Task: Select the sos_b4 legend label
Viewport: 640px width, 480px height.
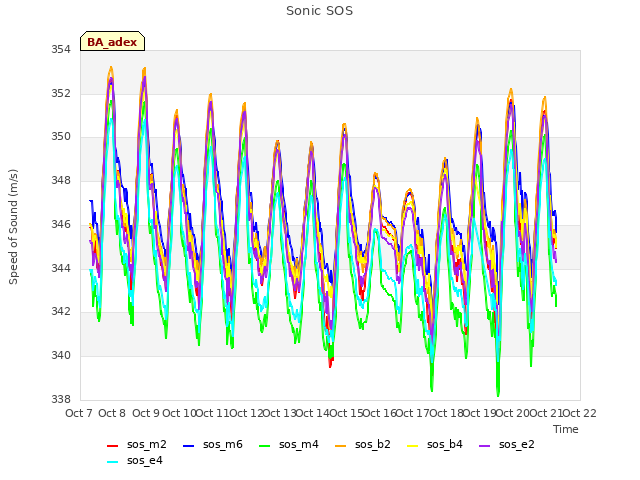Action: pyautogui.click(x=444, y=444)
